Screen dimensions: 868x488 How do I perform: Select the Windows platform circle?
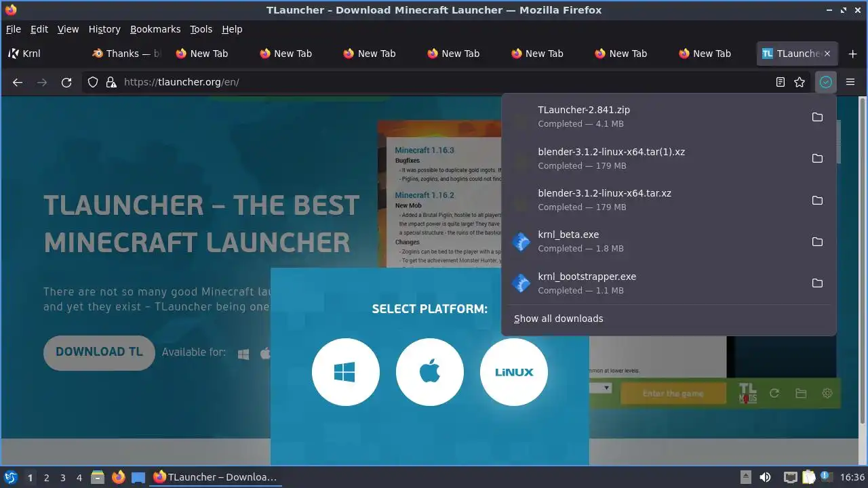[x=346, y=372]
